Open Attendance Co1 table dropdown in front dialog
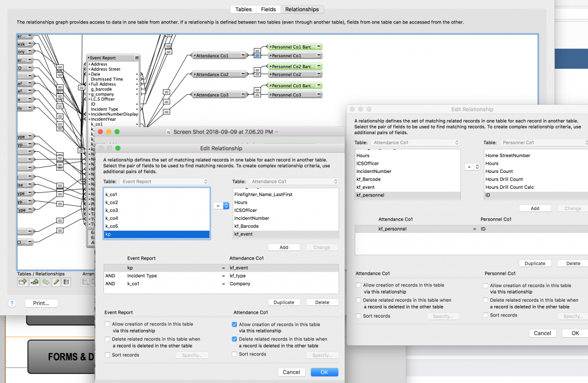Viewport: 588px width, 383px height. (x=293, y=182)
